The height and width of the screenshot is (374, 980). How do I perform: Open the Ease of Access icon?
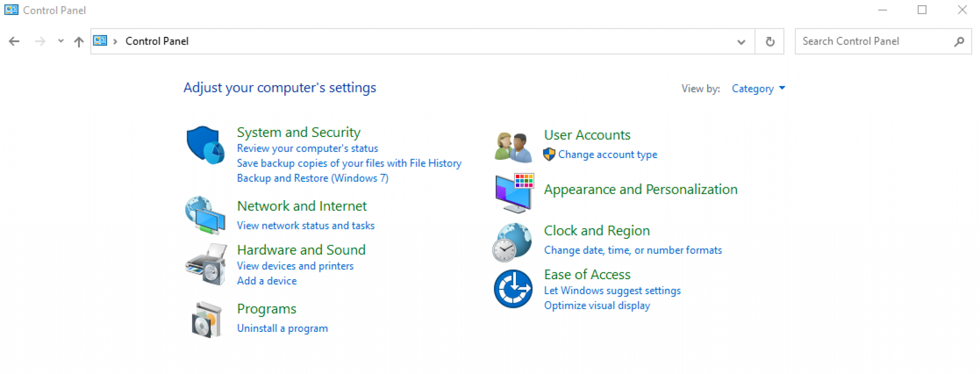tap(513, 289)
